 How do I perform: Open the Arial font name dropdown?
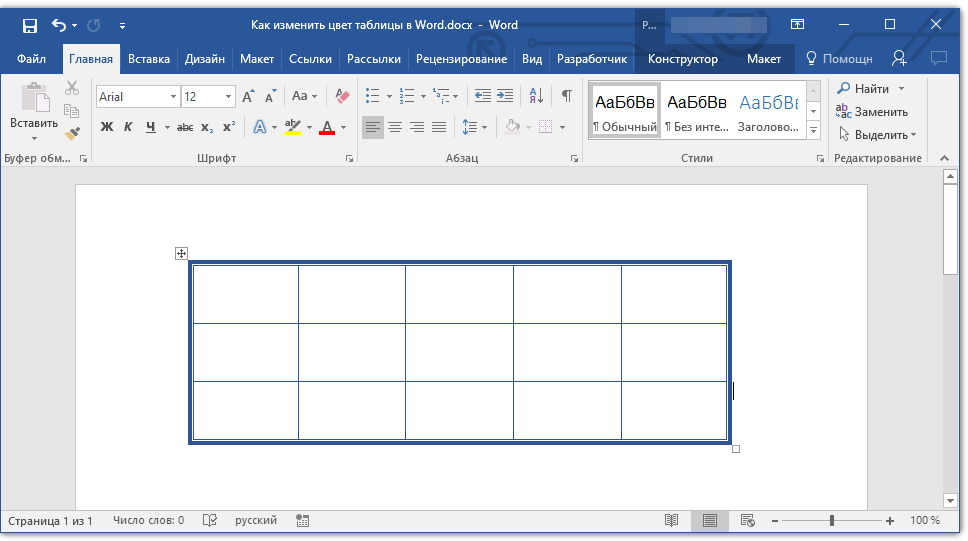[173, 97]
